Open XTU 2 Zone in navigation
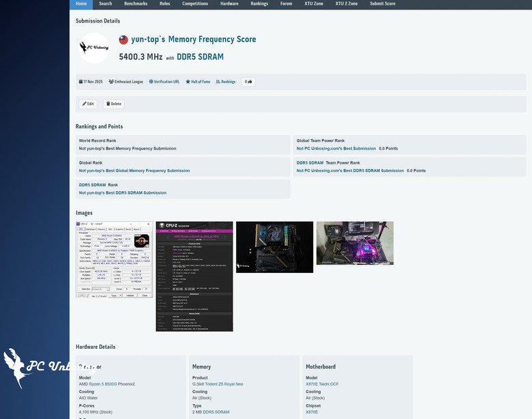532x419 pixels. (346, 3)
